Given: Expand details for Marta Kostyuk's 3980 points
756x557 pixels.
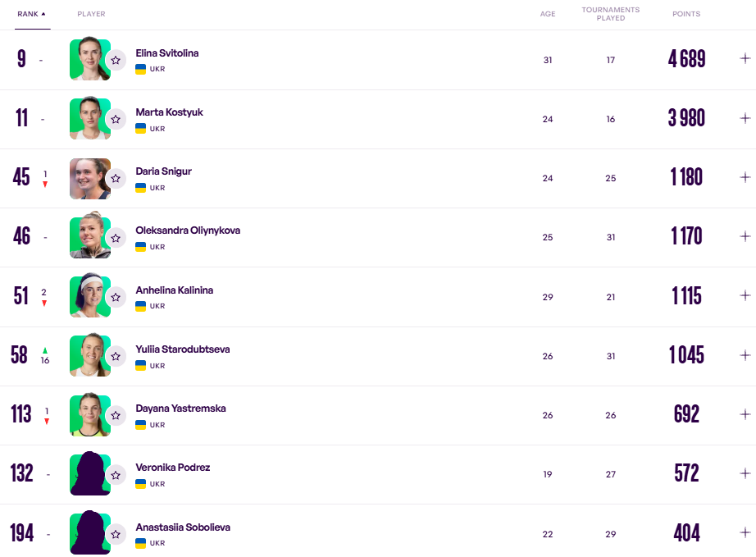Looking at the screenshot, I should click(x=745, y=118).
